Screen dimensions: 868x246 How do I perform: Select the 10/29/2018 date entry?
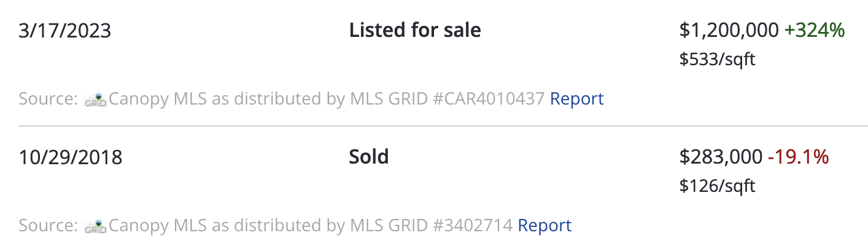[71, 157]
